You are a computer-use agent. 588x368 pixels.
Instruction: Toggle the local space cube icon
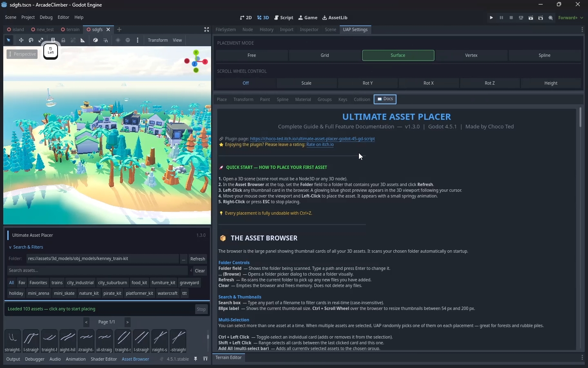96,40
